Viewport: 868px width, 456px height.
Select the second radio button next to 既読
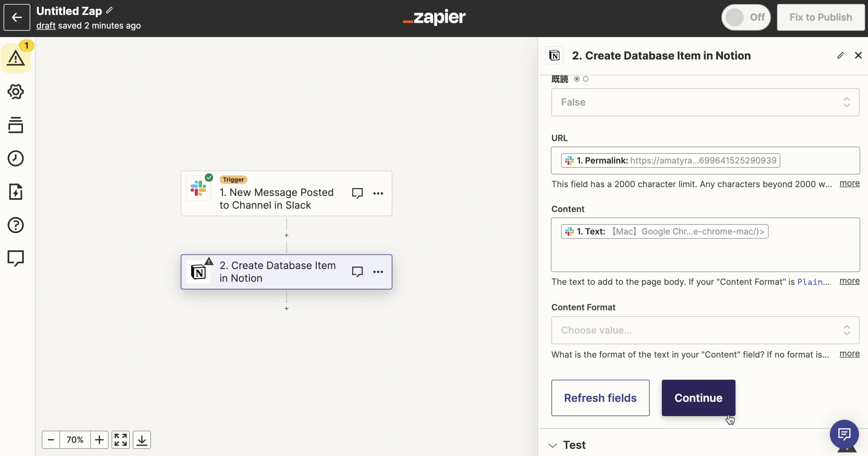tap(586, 79)
